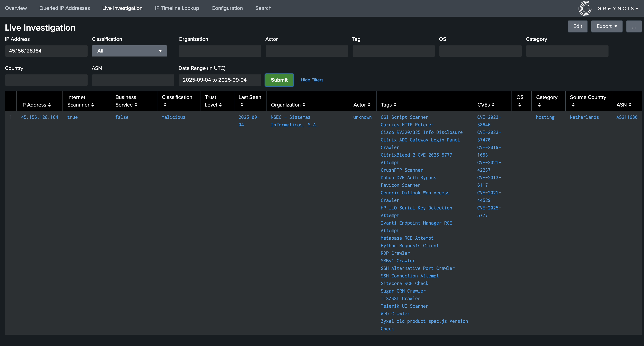The width and height of the screenshot is (644, 346).
Task: Click Cisco RV320/325 Info Disclosure tag
Action: pos(421,132)
